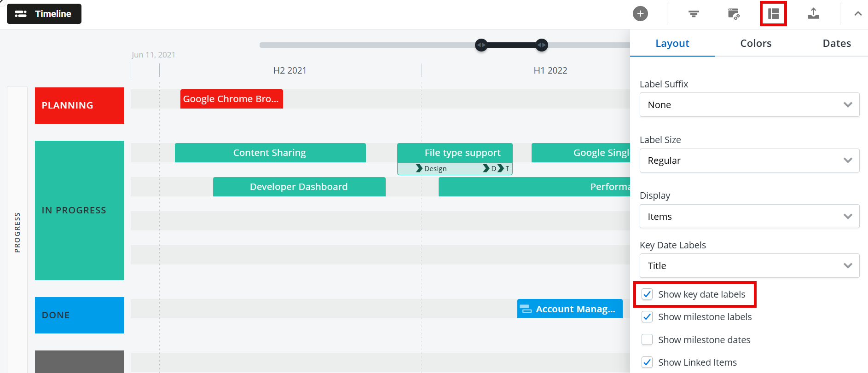Click the Content Sharing bar on the timeline
Viewport: 868px width, 373px height.
[270, 152]
